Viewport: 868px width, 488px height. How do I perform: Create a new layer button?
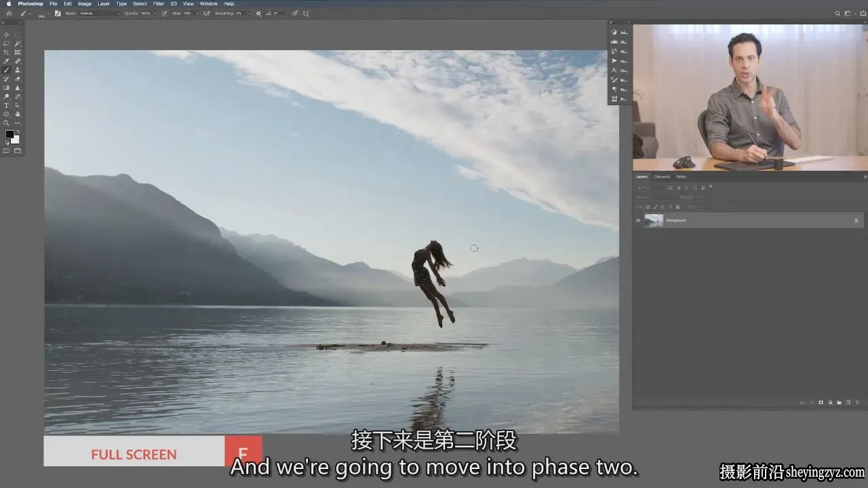pyautogui.click(x=848, y=403)
